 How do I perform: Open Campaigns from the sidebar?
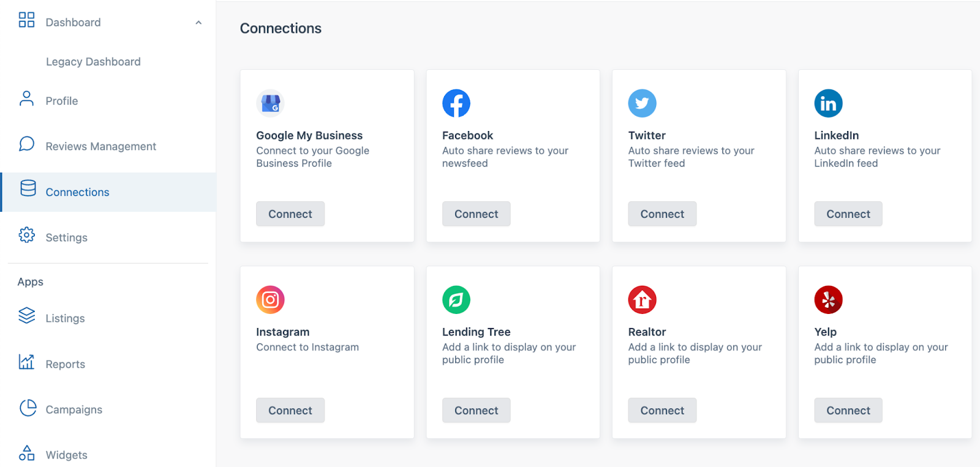pyautogui.click(x=73, y=409)
